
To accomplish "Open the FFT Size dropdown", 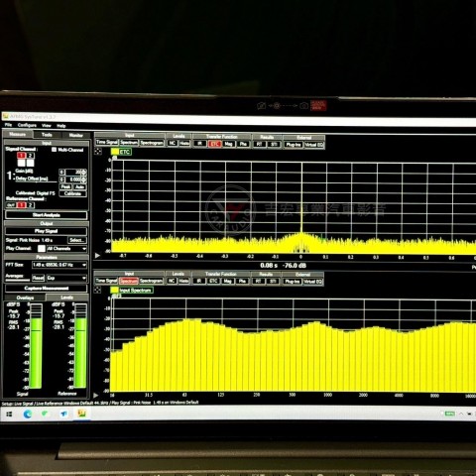I will click(x=59, y=265).
